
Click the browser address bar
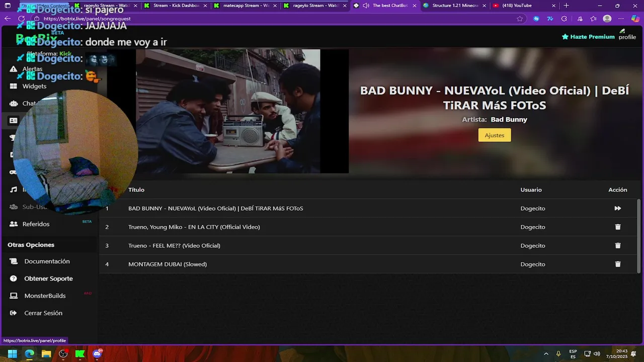pos(272,18)
